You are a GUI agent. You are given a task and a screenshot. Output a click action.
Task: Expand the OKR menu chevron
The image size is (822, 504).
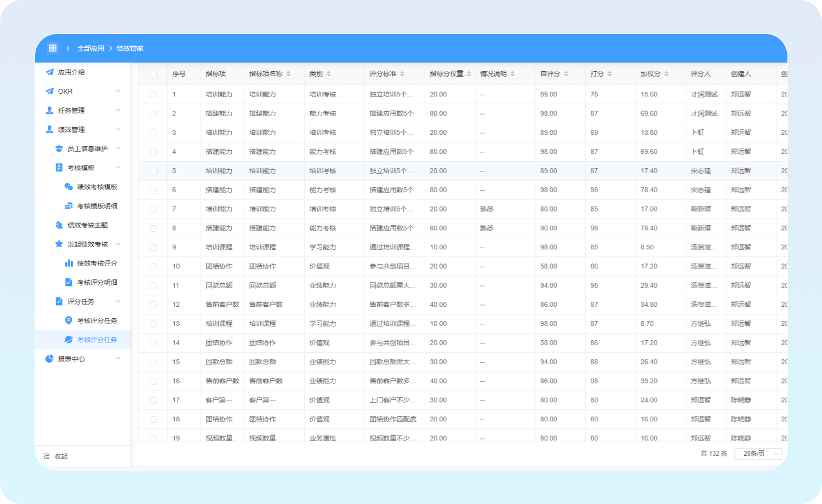coord(118,91)
